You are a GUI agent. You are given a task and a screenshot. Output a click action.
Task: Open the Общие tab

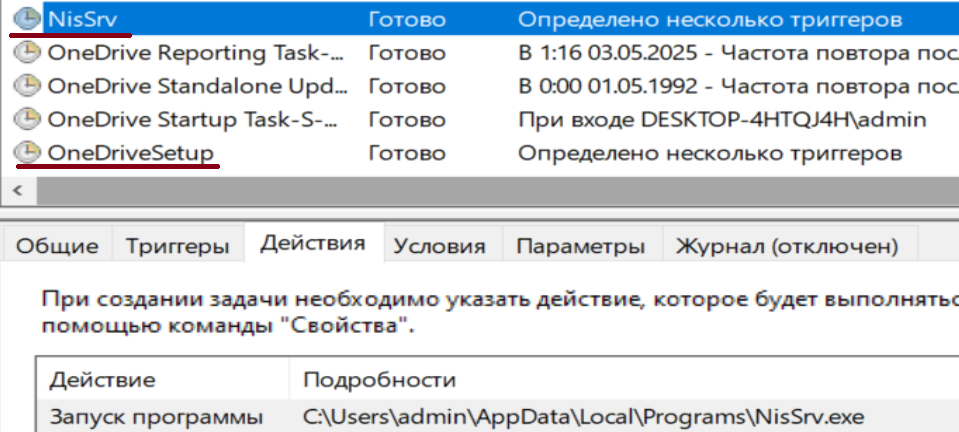tap(57, 246)
